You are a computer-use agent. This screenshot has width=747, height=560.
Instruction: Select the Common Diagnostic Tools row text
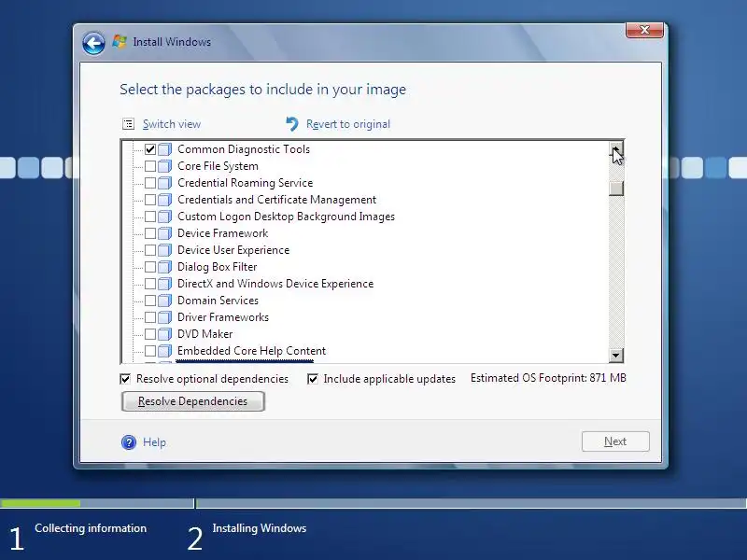pyautogui.click(x=244, y=149)
